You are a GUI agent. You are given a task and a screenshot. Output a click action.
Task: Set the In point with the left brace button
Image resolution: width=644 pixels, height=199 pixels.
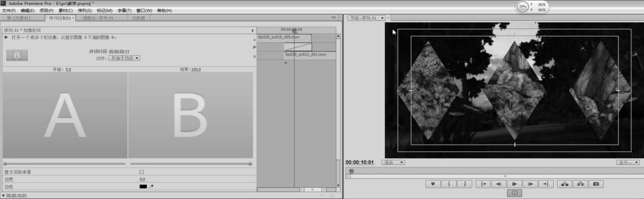click(449, 184)
